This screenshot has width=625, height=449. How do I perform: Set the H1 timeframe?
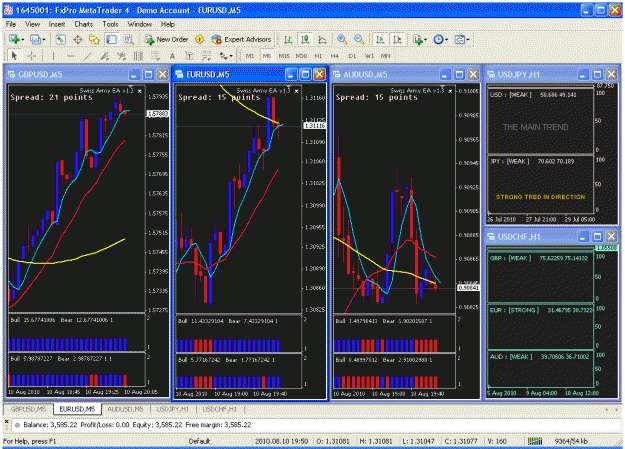(318, 56)
